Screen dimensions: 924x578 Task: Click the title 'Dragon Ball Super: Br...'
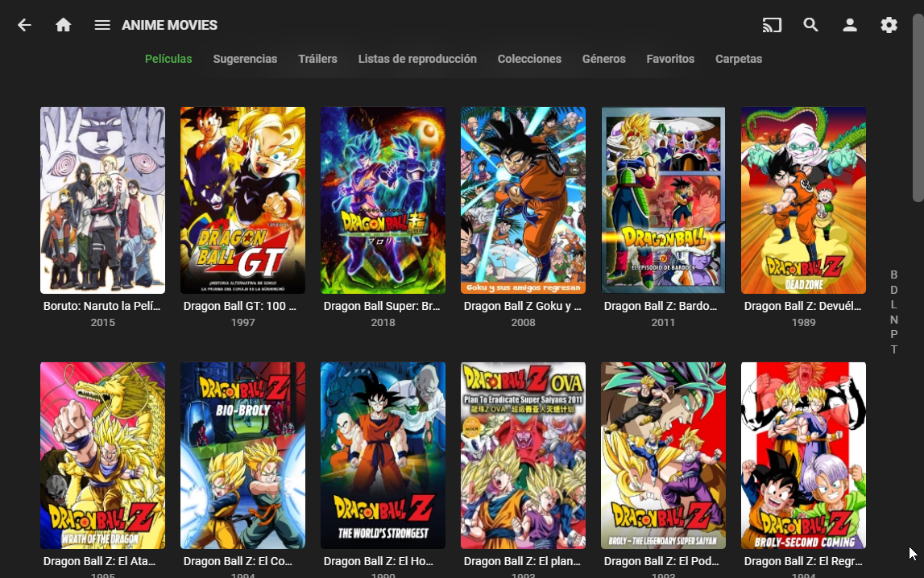pyautogui.click(x=382, y=306)
